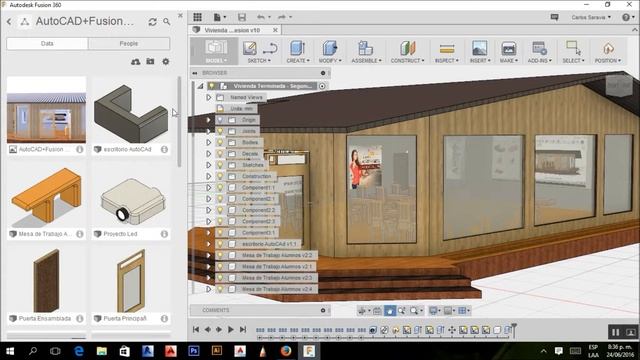Screen dimensions: 640x360
Task: Click the Redo arrow
Action: [x=282, y=17]
